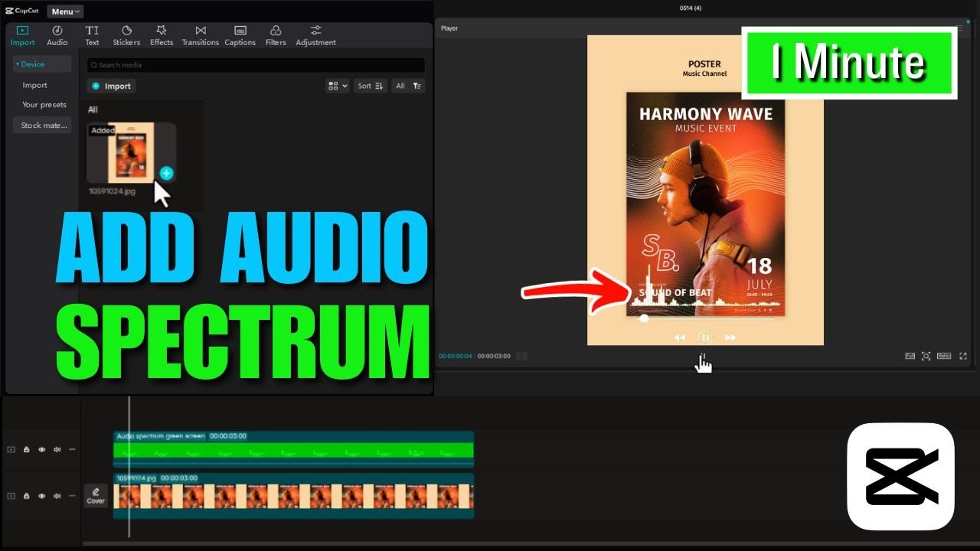This screenshot has height=551, width=980.
Task: Click the Player panel title
Action: (449, 28)
